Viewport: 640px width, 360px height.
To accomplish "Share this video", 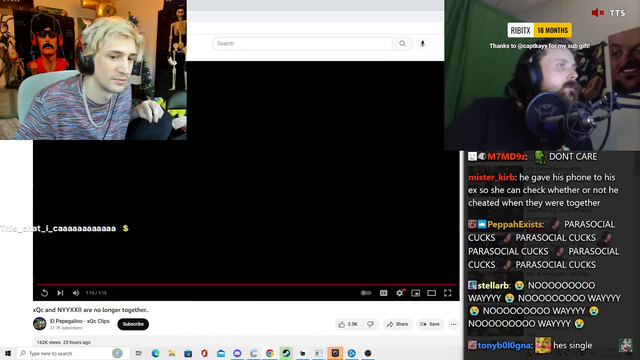I will 397,324.
